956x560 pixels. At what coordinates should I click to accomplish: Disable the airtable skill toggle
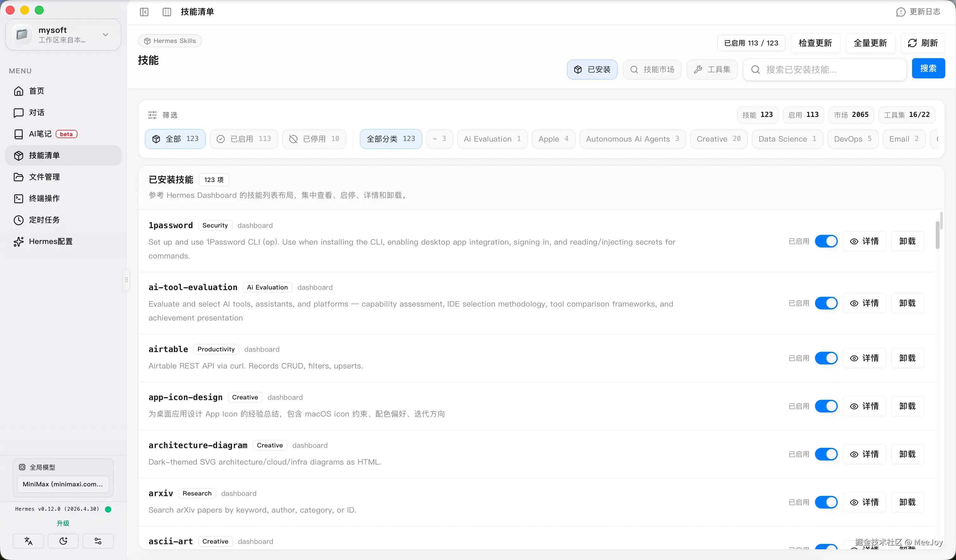coord(826,358)
